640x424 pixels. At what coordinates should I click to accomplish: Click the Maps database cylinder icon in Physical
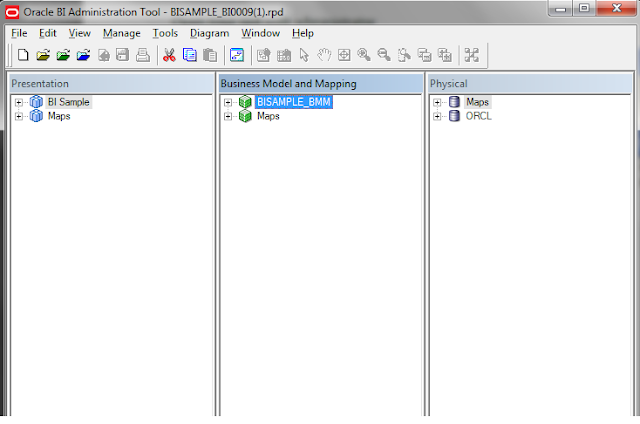pyautogui.click(x=454, y=102)
